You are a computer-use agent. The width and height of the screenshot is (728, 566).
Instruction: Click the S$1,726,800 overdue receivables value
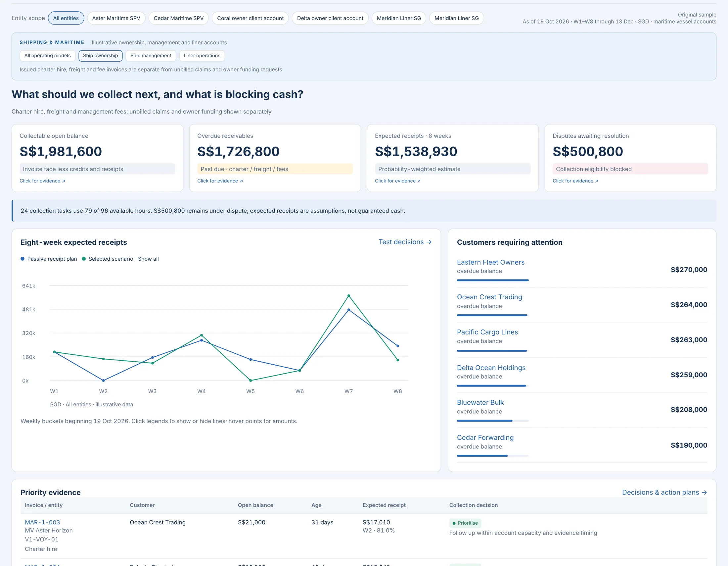point(238,151)
